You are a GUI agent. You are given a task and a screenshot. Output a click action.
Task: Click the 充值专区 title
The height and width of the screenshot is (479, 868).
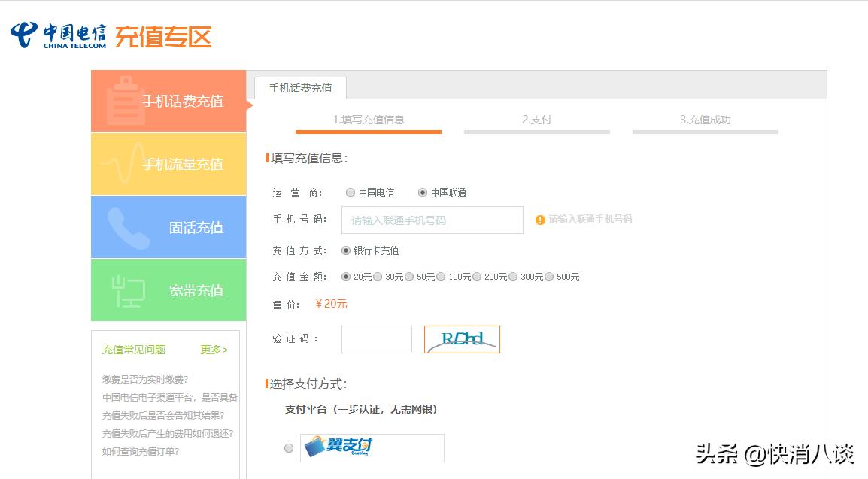coord(162,37)
